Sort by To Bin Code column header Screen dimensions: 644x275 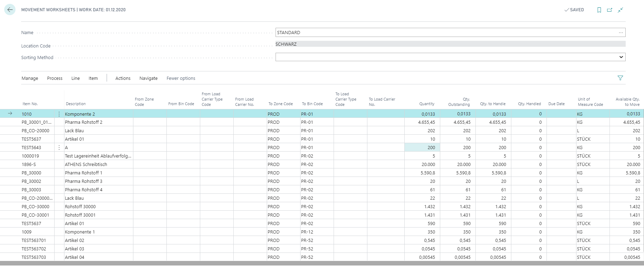point(312,104)
